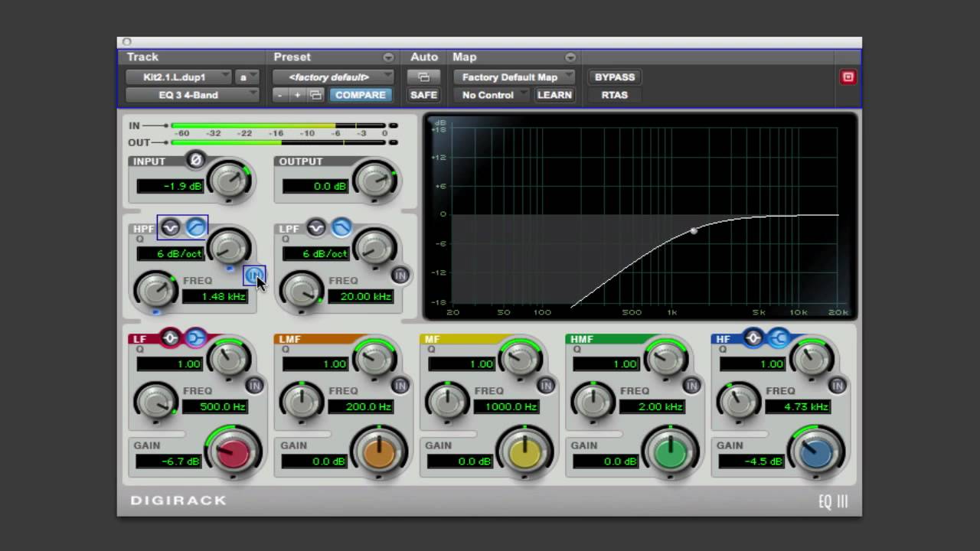Open the automation enable window icon

click(x=423, y=77)
